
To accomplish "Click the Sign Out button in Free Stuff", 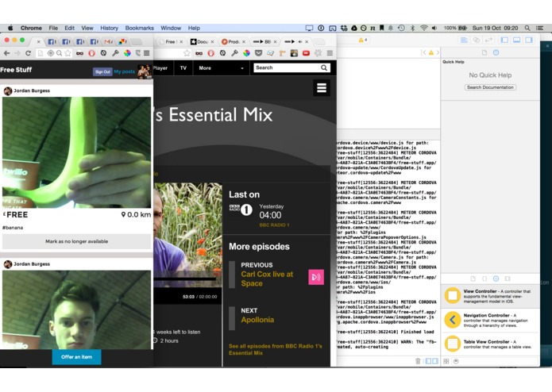I will coord(102,71).
